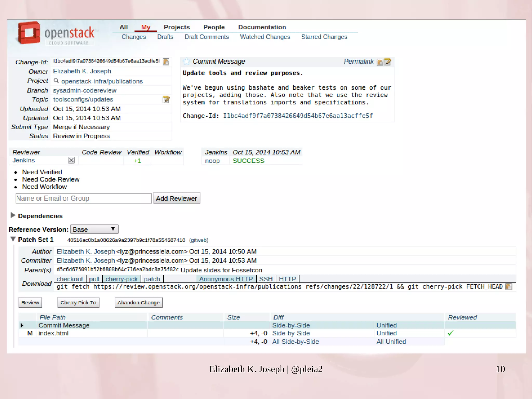Open the Projects menu

tap(177, 27)
